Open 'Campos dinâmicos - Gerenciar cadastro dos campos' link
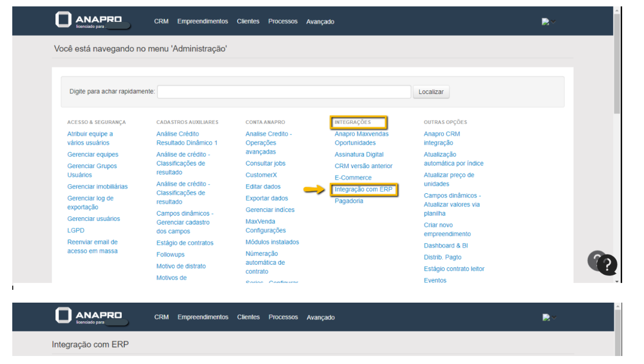 point(185,222)
